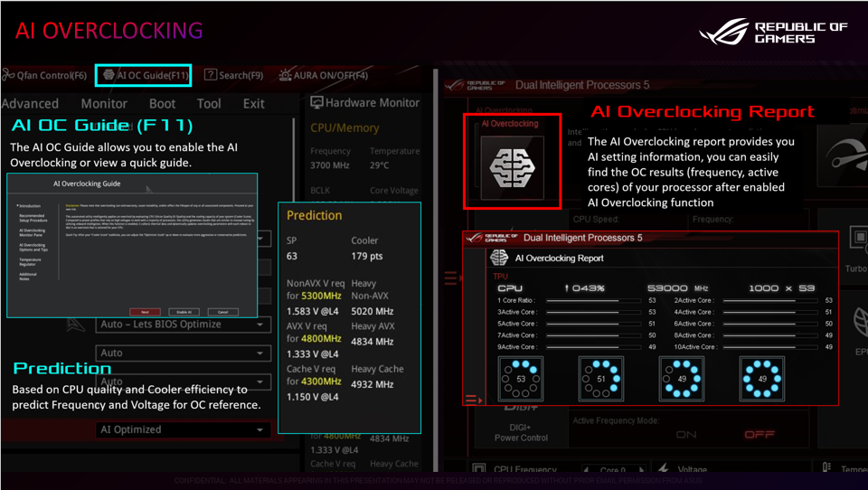This screenshot has height=490, width=868.
Task: Adjust the 2Active Core slider
Action: tap(770, 301)
